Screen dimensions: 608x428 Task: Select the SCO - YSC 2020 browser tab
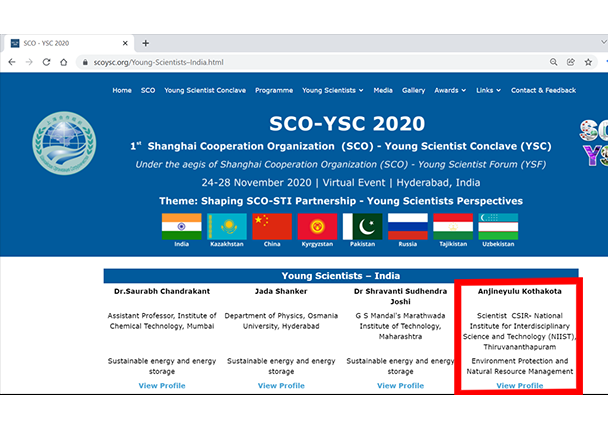68,43
